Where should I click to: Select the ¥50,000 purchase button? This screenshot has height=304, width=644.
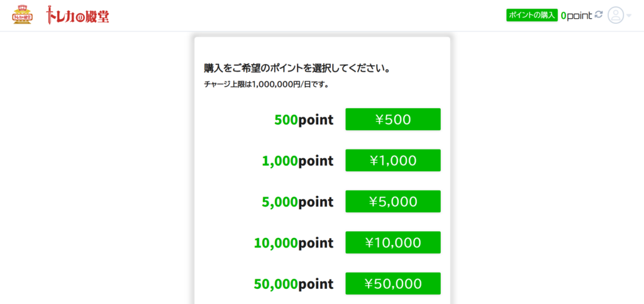[393, 283]
